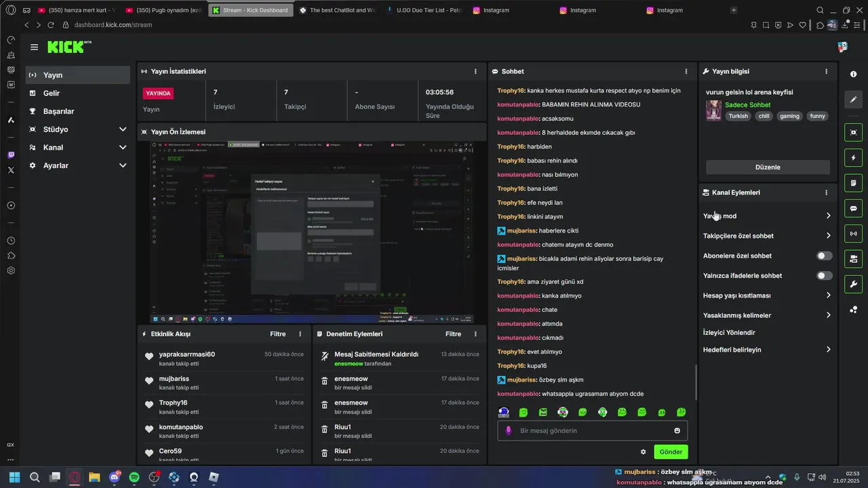The image size is (868, 488).
Task: Open X icon in browser sidebar
Action: [11, 170]
